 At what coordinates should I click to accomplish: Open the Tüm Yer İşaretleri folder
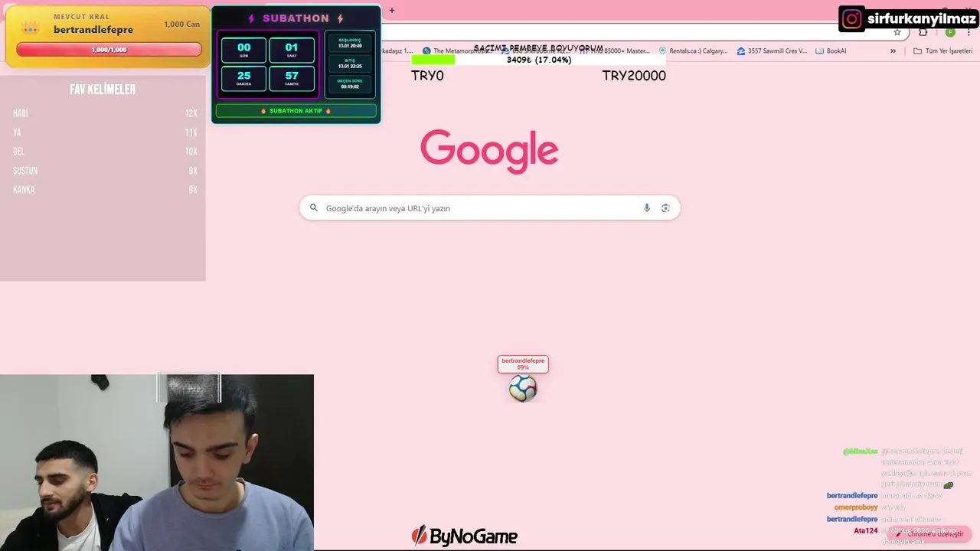click(x=942, y=51)
